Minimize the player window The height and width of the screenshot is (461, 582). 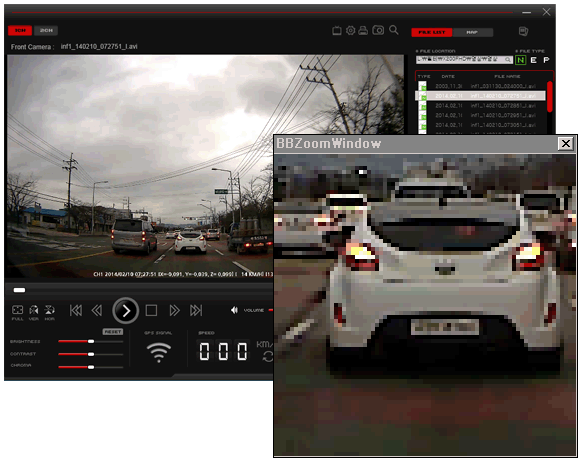526,12
